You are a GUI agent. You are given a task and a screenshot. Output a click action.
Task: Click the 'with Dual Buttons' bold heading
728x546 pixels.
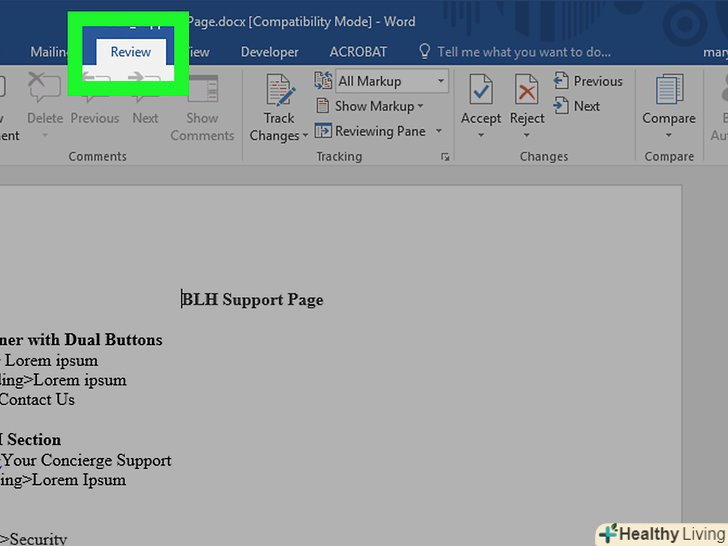[x=95, y=339]
